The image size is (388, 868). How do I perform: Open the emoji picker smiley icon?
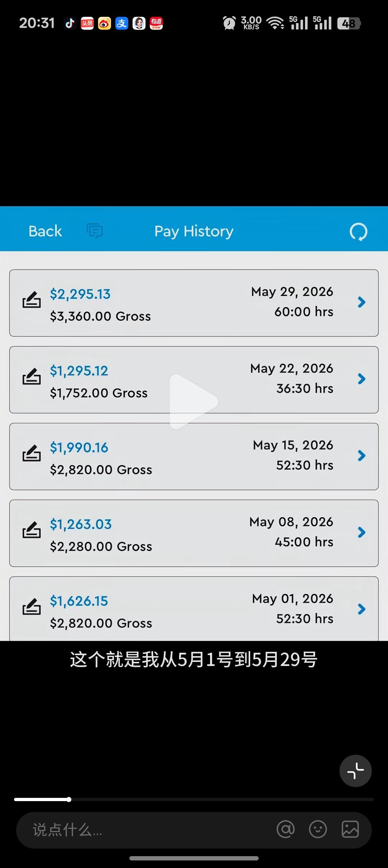(x=318, y=829)
